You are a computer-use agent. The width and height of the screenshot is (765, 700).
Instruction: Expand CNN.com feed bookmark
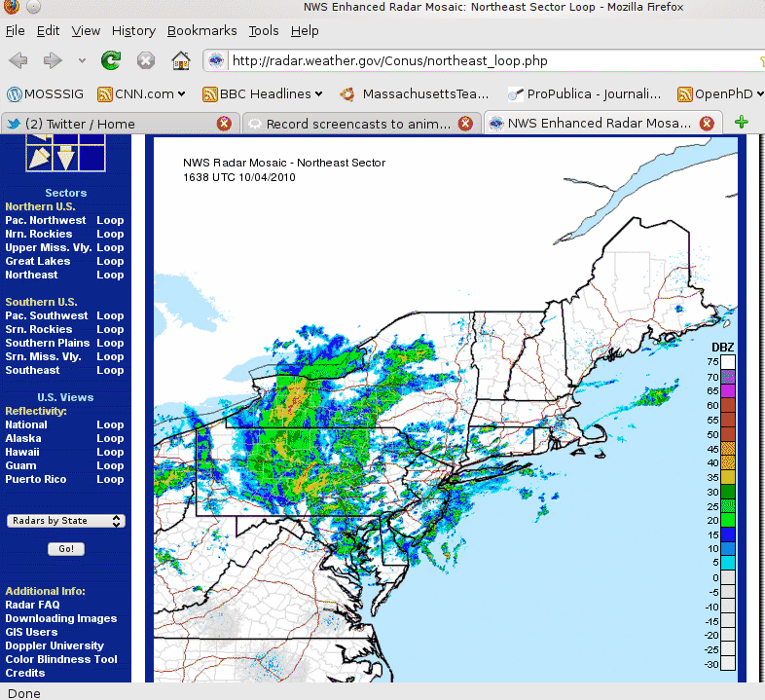point(141,93)
